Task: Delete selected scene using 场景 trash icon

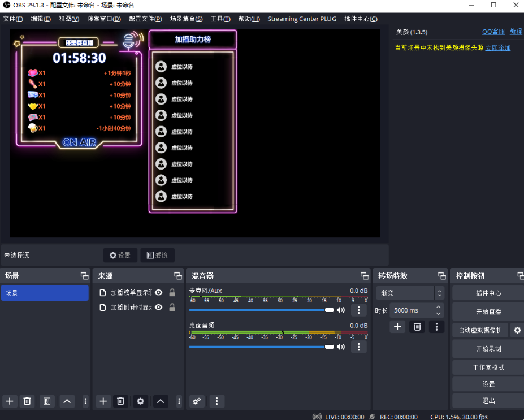Action: [27, 401]
